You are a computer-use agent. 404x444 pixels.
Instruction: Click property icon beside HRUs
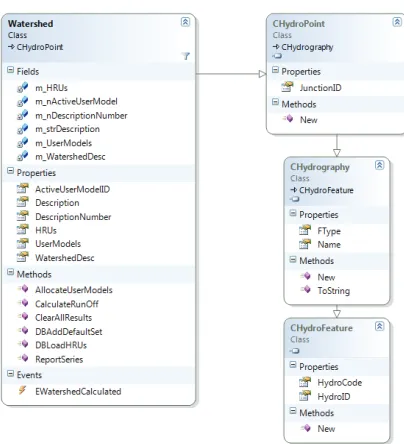(x=23, y=230)
